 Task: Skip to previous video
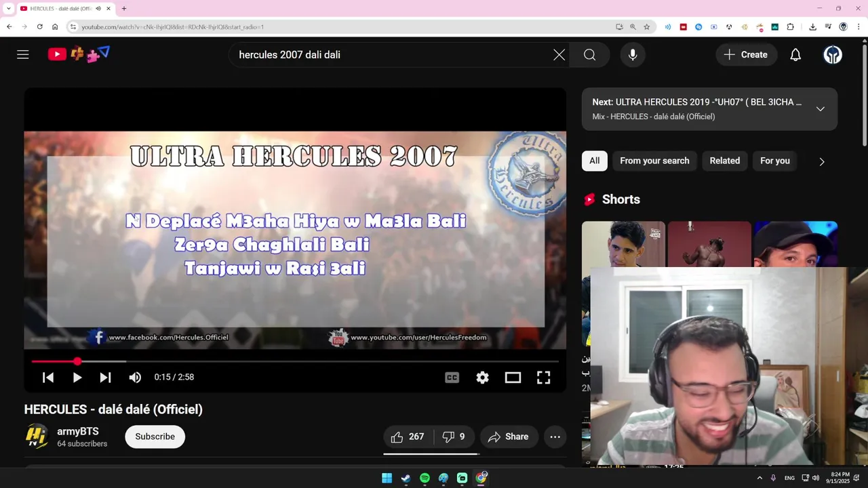48,378
